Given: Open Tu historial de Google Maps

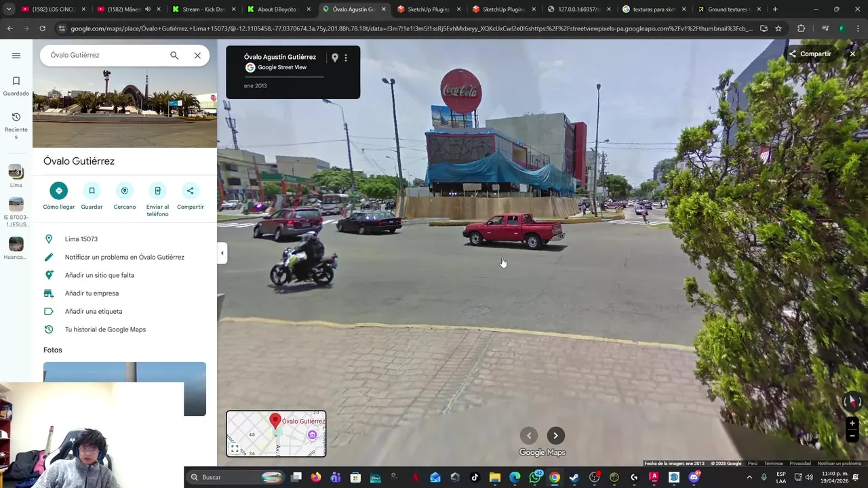Looking at the screenshot, I should point(125,329).
